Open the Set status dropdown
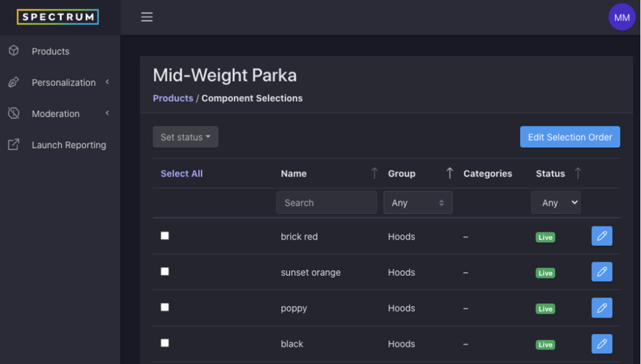The image size is (641, 364). tap(185, 137)
